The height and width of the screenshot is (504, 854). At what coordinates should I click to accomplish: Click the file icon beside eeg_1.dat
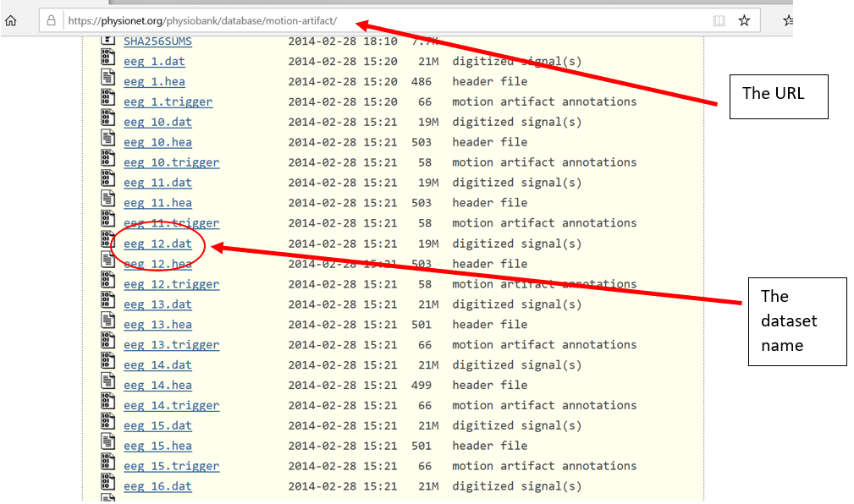click(107, 58)
